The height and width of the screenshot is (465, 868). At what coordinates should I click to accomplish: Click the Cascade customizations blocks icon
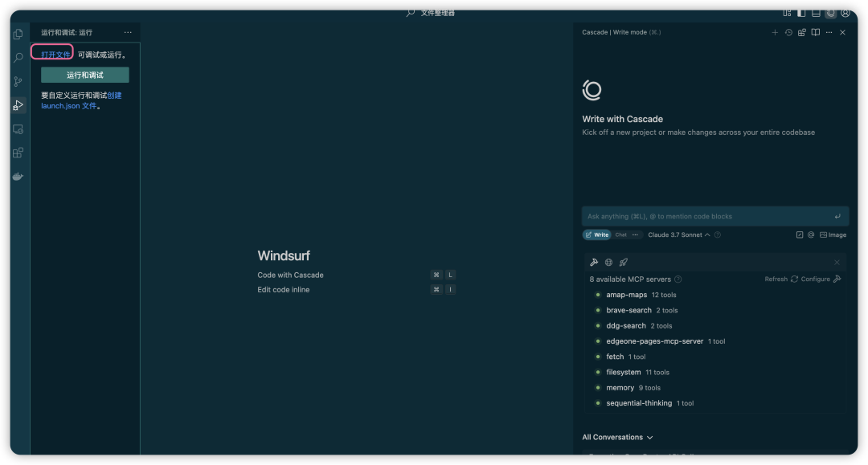pos(801,33)
